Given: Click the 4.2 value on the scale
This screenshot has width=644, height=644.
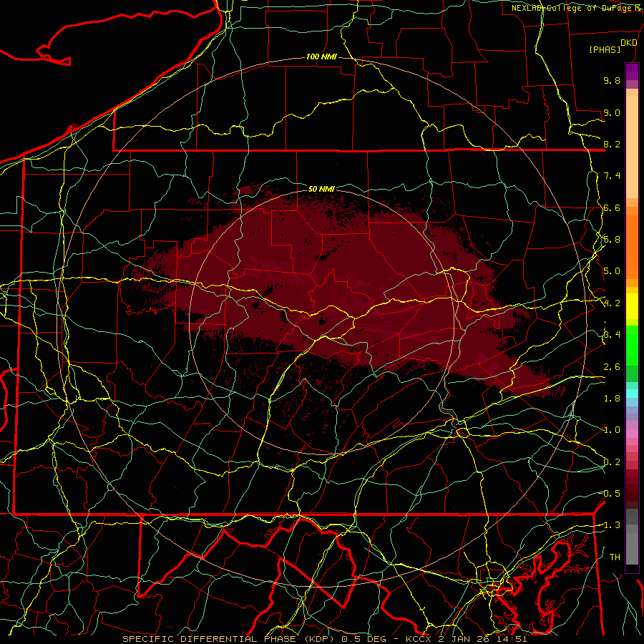Looking at the screenshot, I should coord(612,303).
